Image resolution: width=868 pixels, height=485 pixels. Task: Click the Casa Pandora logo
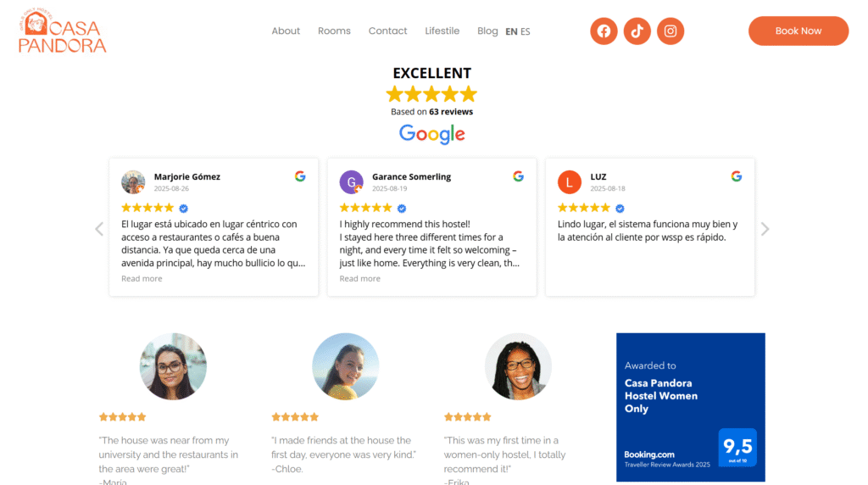(x=63, y=32)
